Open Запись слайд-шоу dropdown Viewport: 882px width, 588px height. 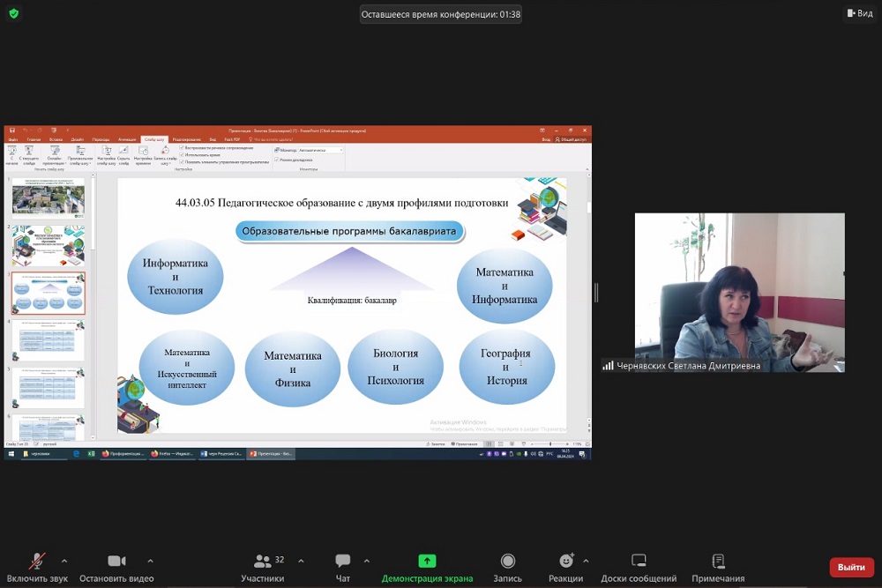(165, 155)
